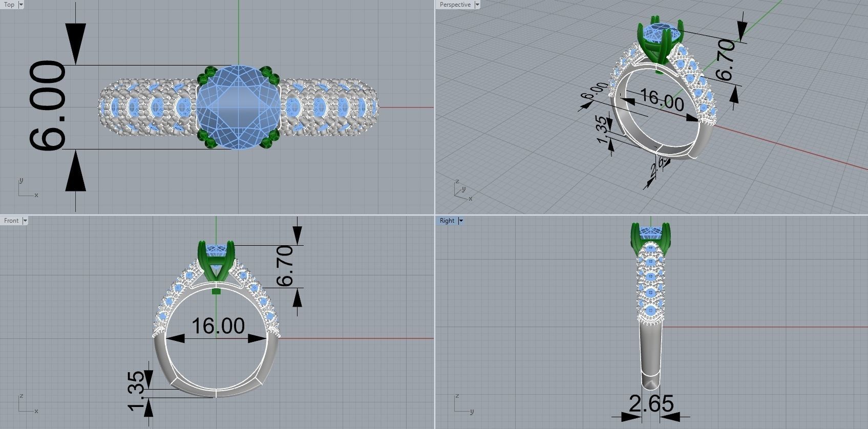The width and height of the screenshot is (868, 429).
Task: Open the Top viewport dropdown arrow
Action: click(20, 5)
